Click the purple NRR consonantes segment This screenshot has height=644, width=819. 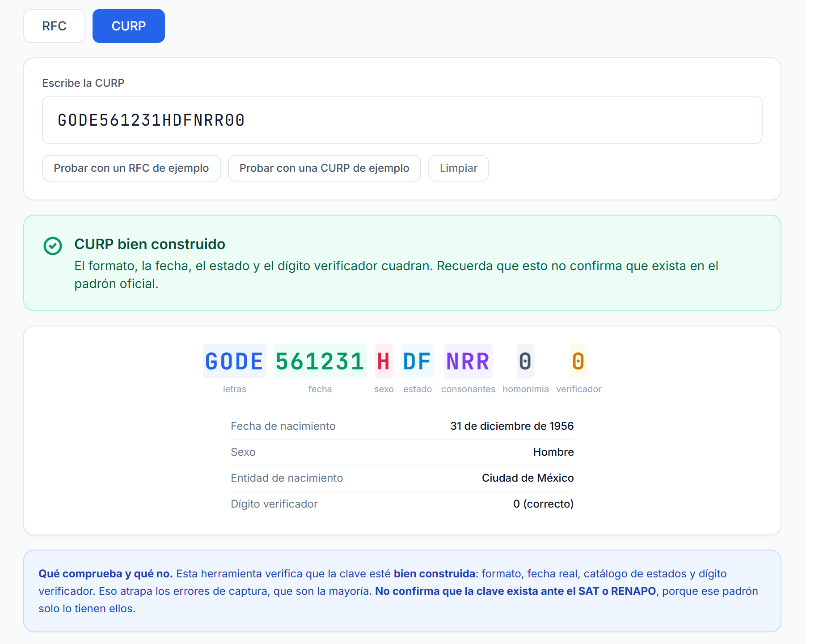click(x=468, y=361)
